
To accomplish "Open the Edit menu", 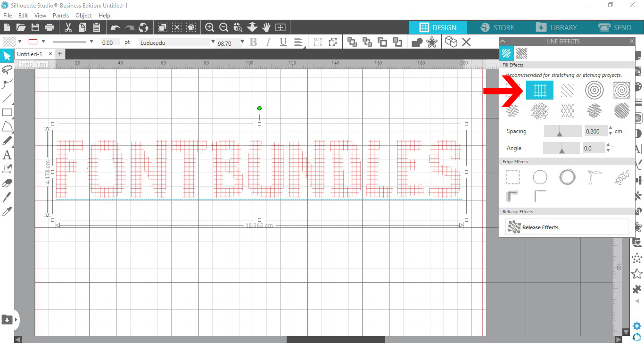I will coord(23,16).
